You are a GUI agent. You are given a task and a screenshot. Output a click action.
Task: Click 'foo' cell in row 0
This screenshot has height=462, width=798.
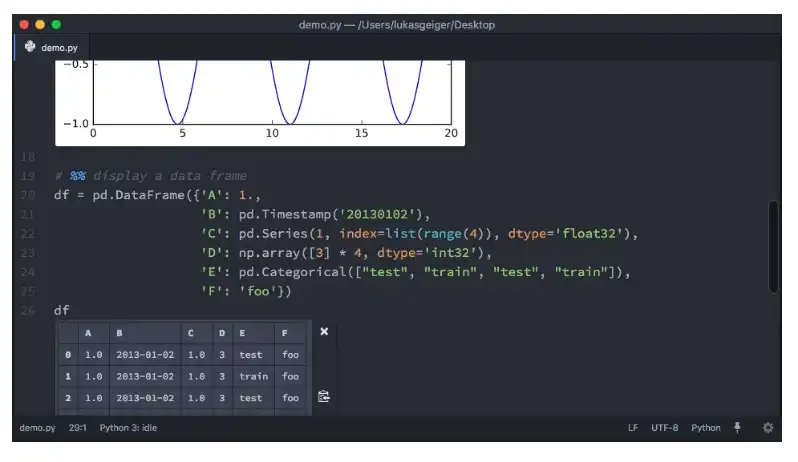290,355
